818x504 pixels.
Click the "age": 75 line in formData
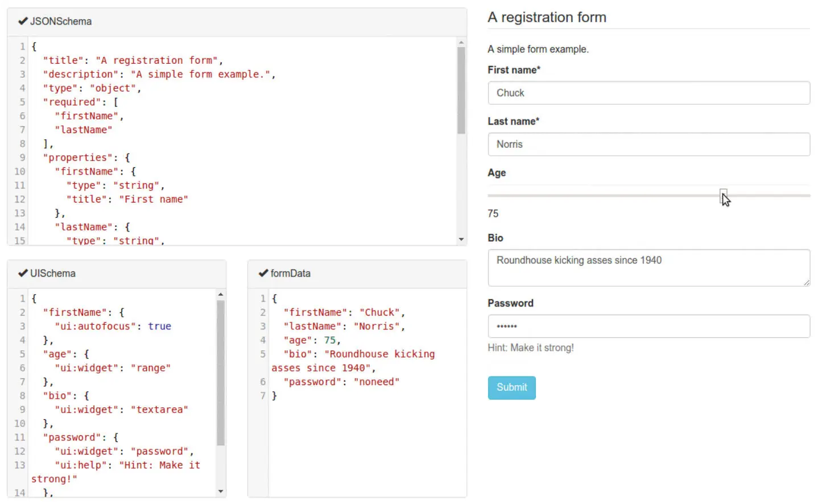point(312,340)
